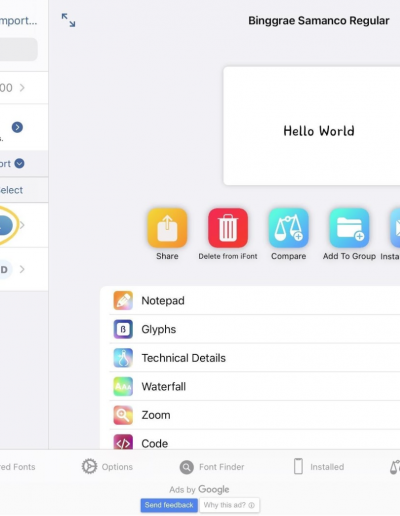Screen dimensions: 400x516
Task: Open the sort dropdown arrow in the sidebar
Action: pos(20,163)
